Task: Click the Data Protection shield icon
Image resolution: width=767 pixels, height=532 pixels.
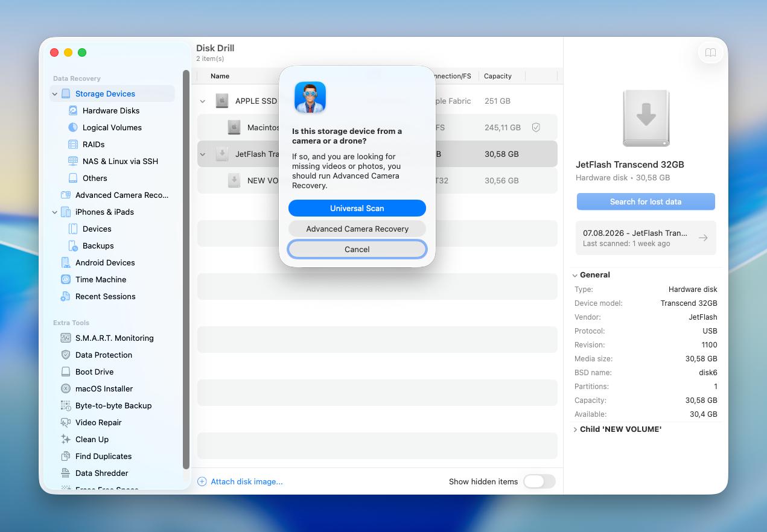Action: [66, 355]
